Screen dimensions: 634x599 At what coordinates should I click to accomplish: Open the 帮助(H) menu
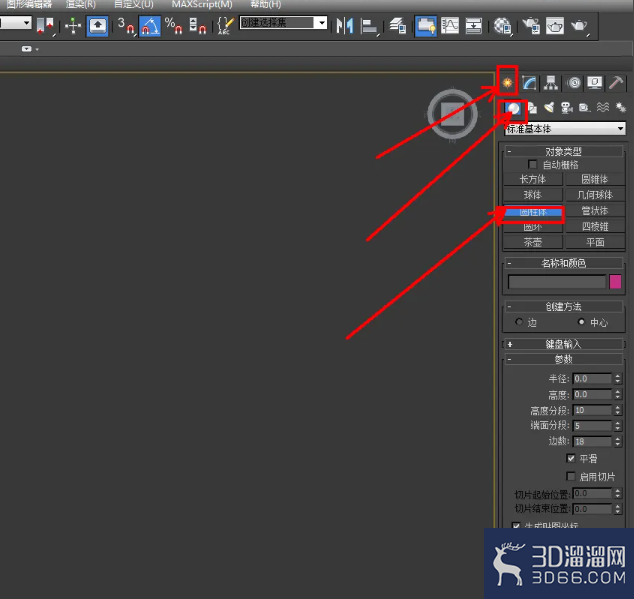pos(265,4)
